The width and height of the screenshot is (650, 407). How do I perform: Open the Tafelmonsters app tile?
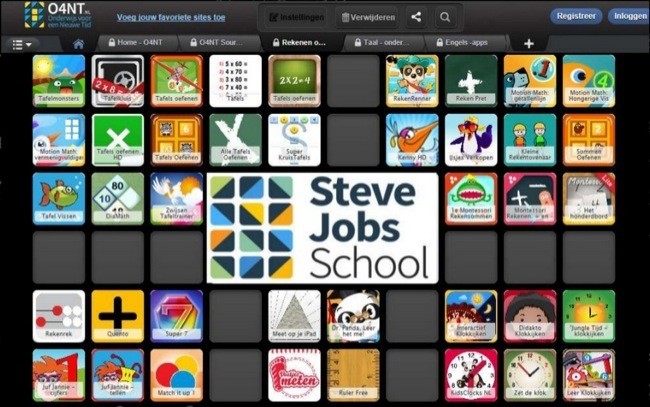click(58, 80)
